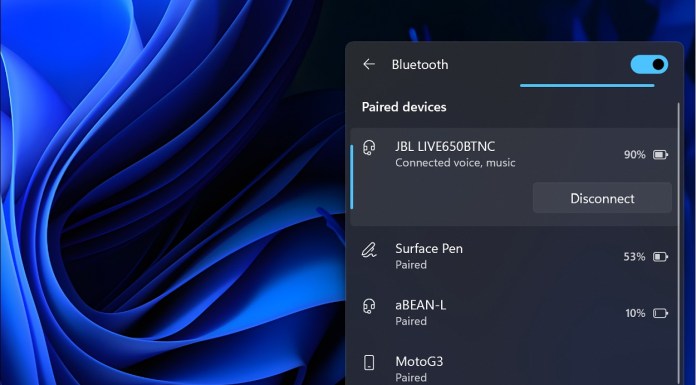The width and height of the screenshot is (696, 385).
Task: Select the Surface Pen device name
Action: 429,249
